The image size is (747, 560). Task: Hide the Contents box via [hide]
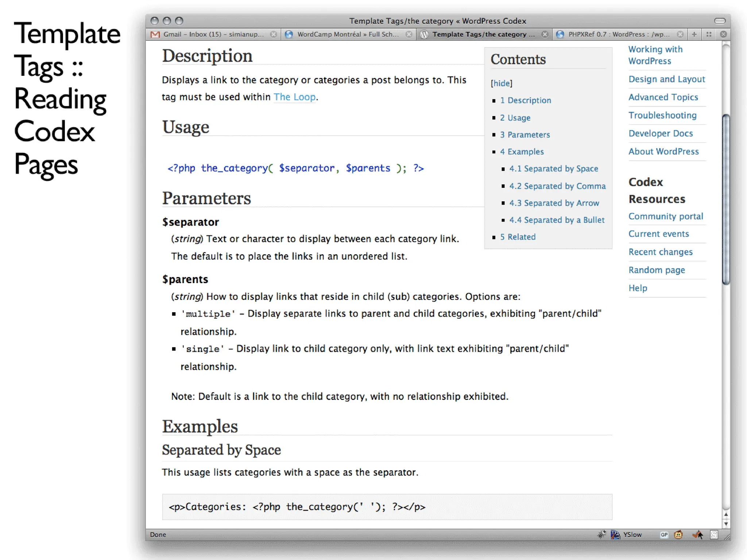click(502, 83)
